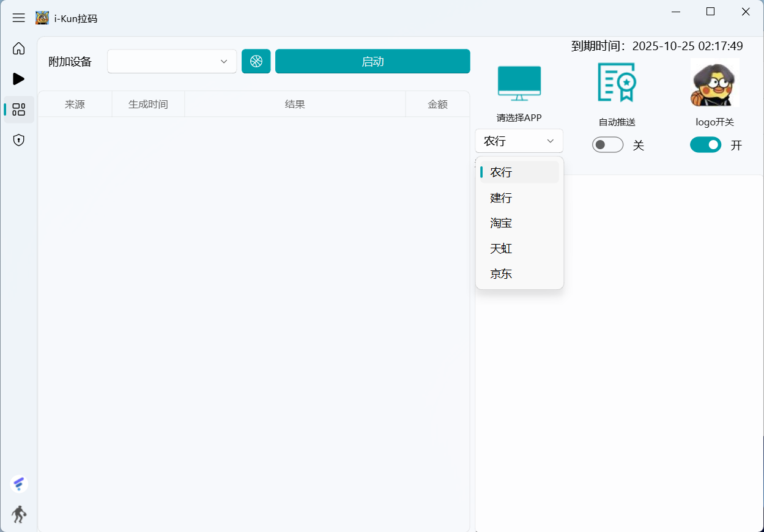Image resolution: width=764 pixels, height=532 pixels.
Task: Toggle the i-Kun logo switch to 关
Action: coord(705,144)
